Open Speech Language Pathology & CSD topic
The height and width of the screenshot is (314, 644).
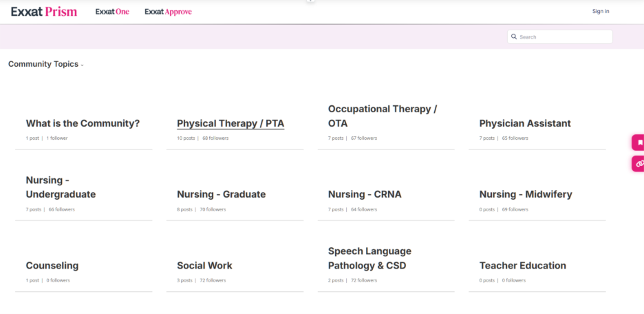point(369,258)
